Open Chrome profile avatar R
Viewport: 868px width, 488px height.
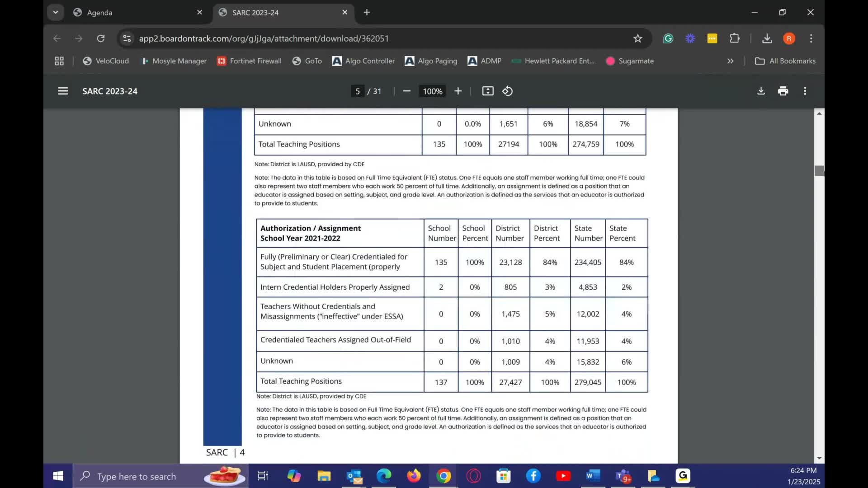(x=789, y=38)
